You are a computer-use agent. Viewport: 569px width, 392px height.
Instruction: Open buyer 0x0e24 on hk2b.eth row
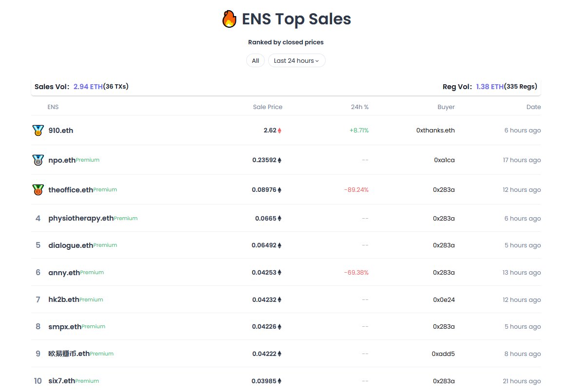click(444, 299)
